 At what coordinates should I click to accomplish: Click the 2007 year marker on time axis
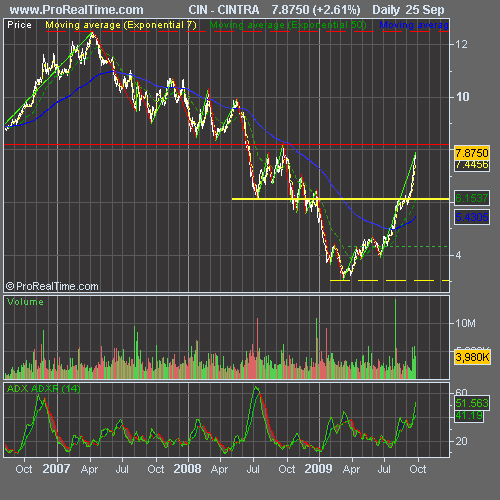(56, 469)
